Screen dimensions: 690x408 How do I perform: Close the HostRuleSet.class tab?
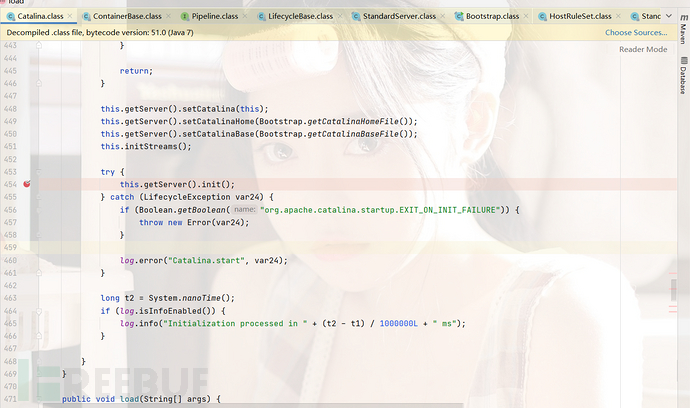pyautogui.click(x=619, y=16)
